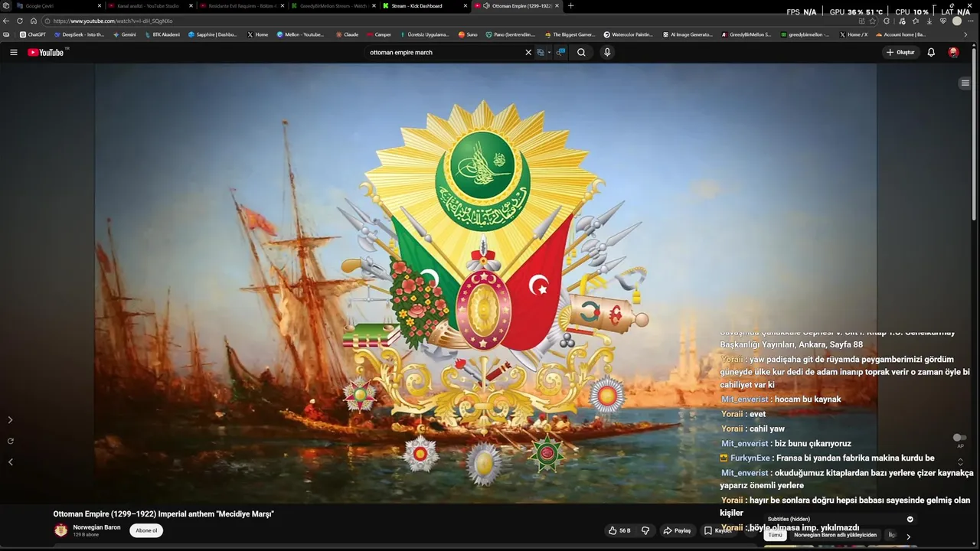Click the browser home icon

click(33, 21)
